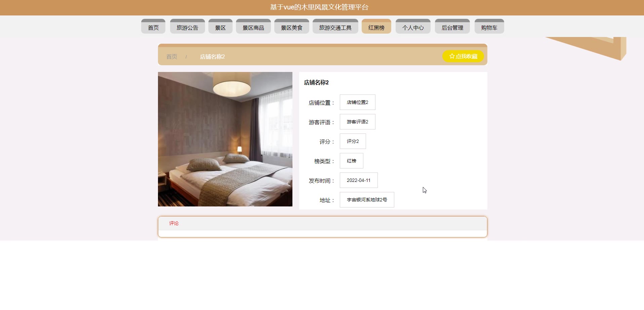Click the 店铺名称2 breadcrumb item
644x310 pixels.
212,56
